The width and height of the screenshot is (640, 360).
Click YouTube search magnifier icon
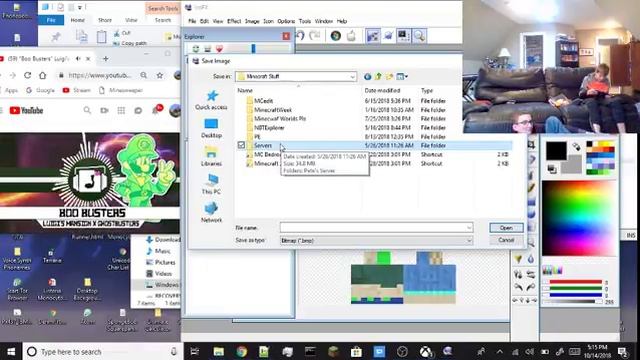87,110
